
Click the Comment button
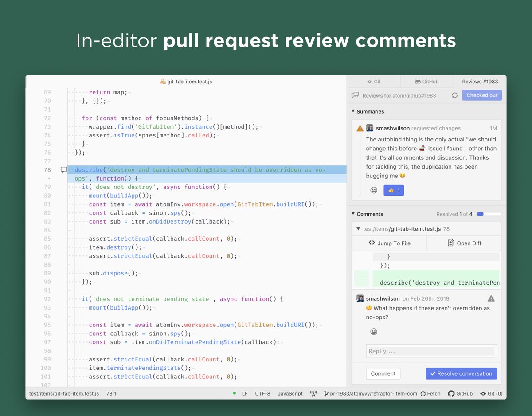[x=383, y=373]
